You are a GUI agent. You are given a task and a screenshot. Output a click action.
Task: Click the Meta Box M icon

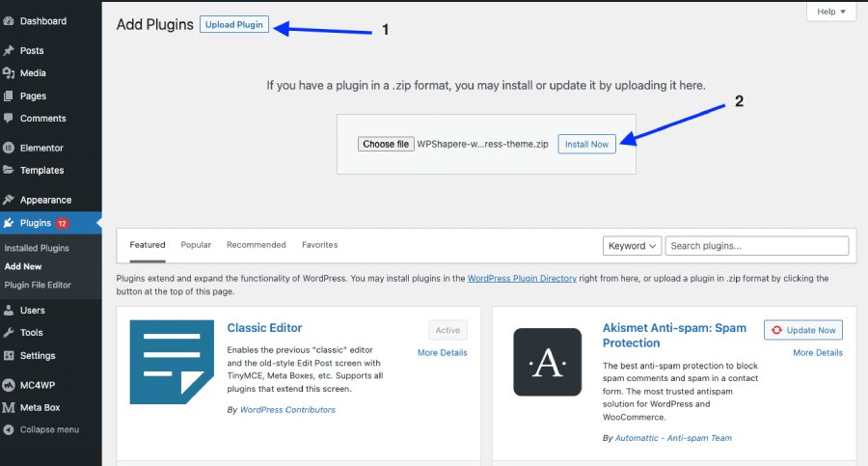9,407
